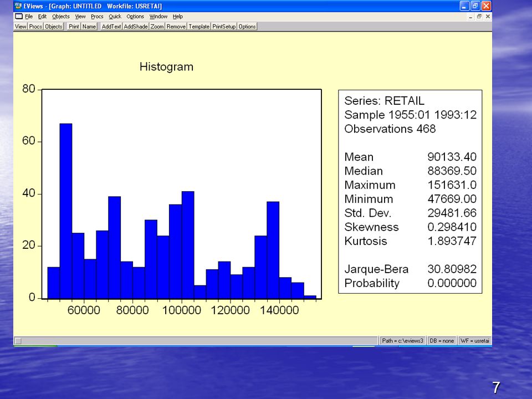Click the Median value 88369.50

click(x=452, y=171)
